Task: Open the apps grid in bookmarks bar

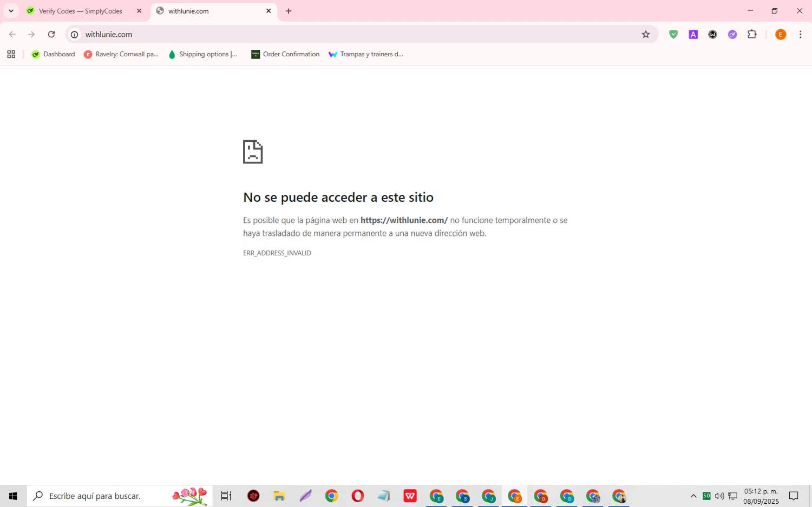Action: [x=11, y=54]
